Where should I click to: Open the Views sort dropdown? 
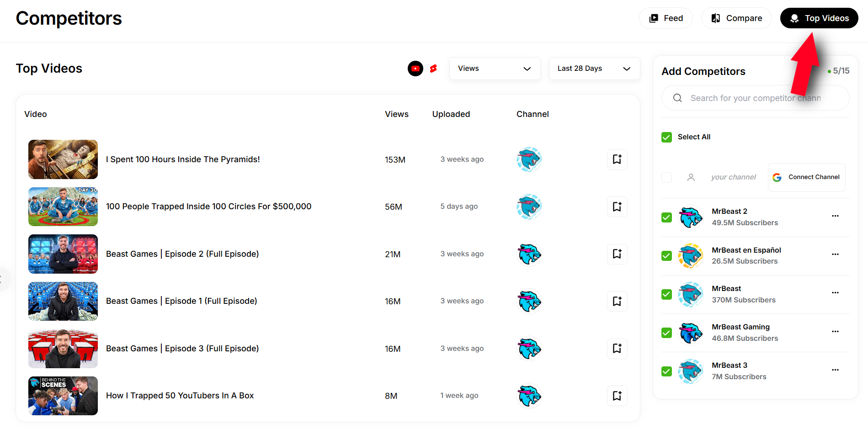tap(495, 69)
